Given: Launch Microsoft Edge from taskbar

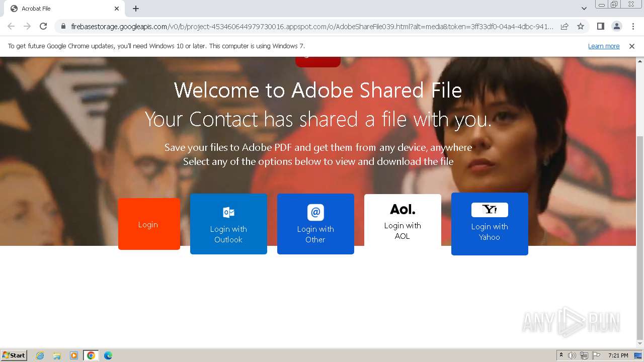Looking at the screenshot, I should pos(108,355).
